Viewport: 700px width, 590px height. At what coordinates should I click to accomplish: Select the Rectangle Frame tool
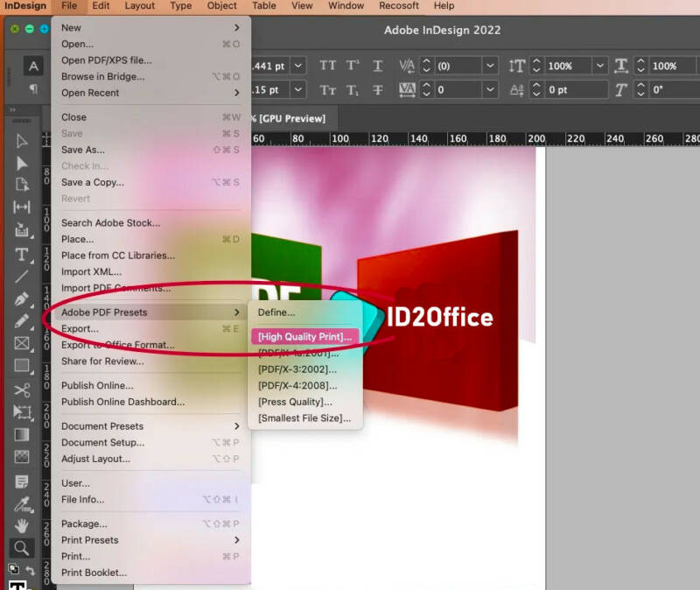tap(21, 343)
